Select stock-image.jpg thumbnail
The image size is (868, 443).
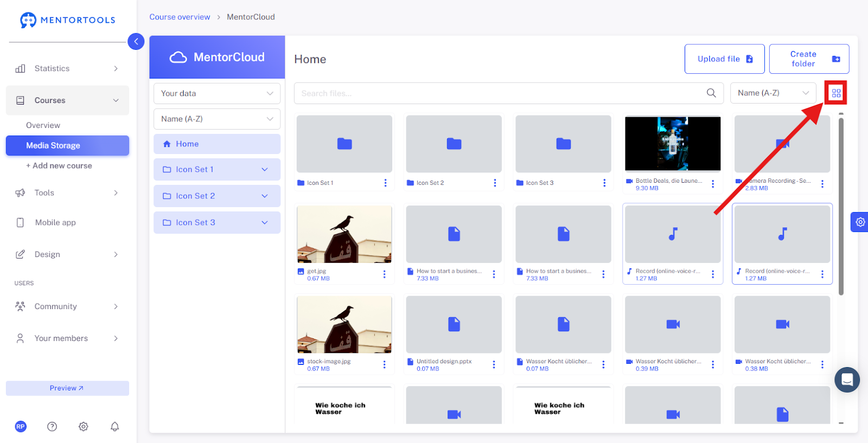point(344,324)
